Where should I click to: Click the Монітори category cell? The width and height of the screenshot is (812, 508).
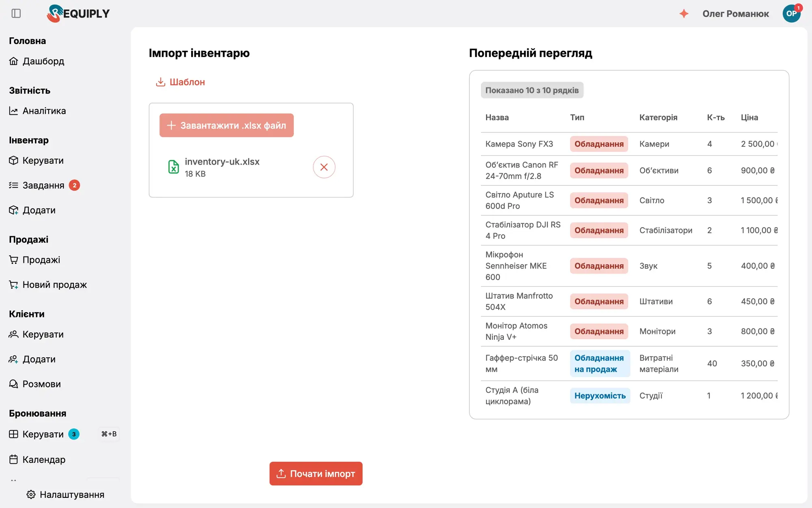657,331
